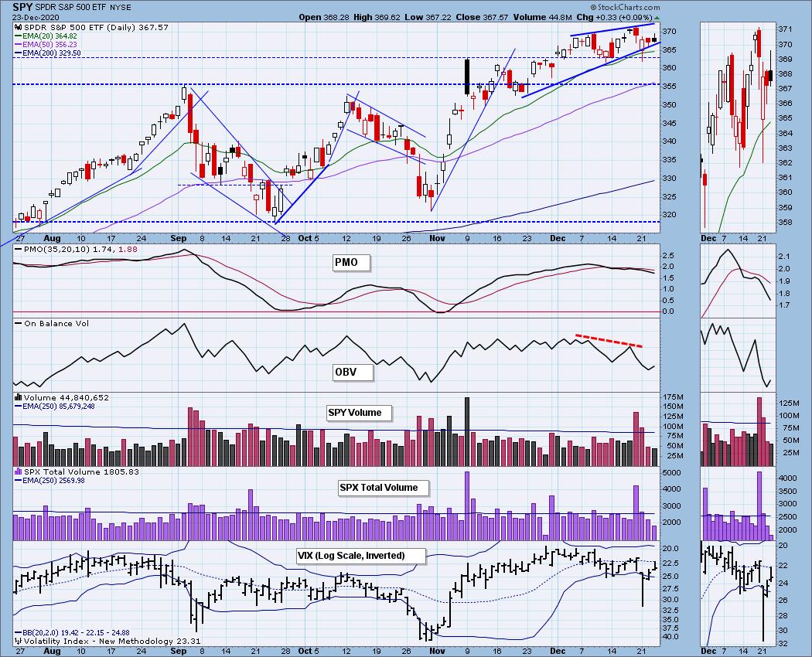
Task: Click the Dec label on main price chart axis
Action: [x=558, y=239]
